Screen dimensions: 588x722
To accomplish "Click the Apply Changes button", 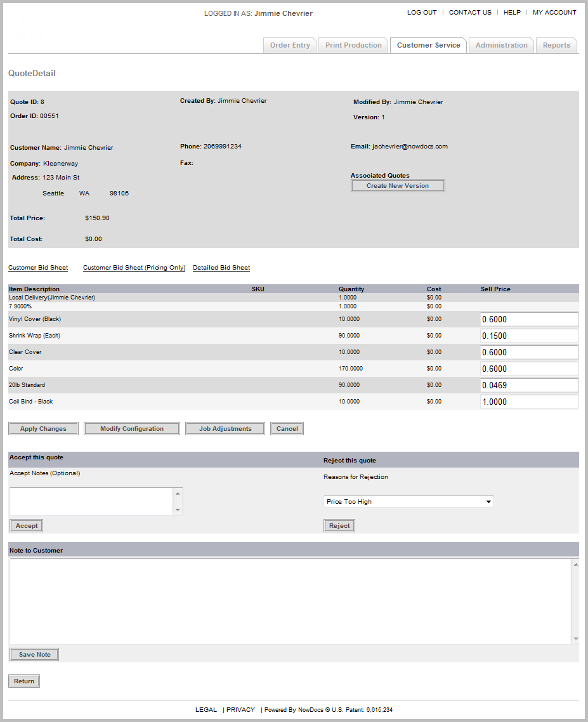I will 43,429.
